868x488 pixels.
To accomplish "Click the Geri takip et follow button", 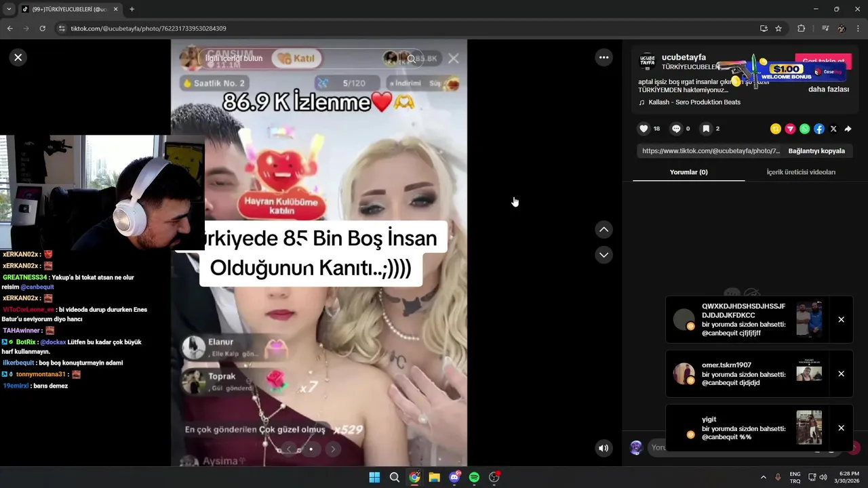I will [823, 62].
